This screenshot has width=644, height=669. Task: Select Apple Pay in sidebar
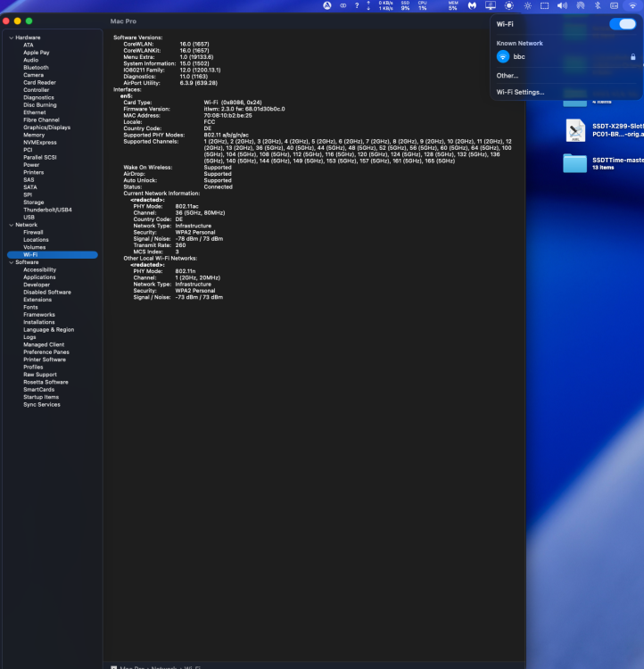click(37, 53)
